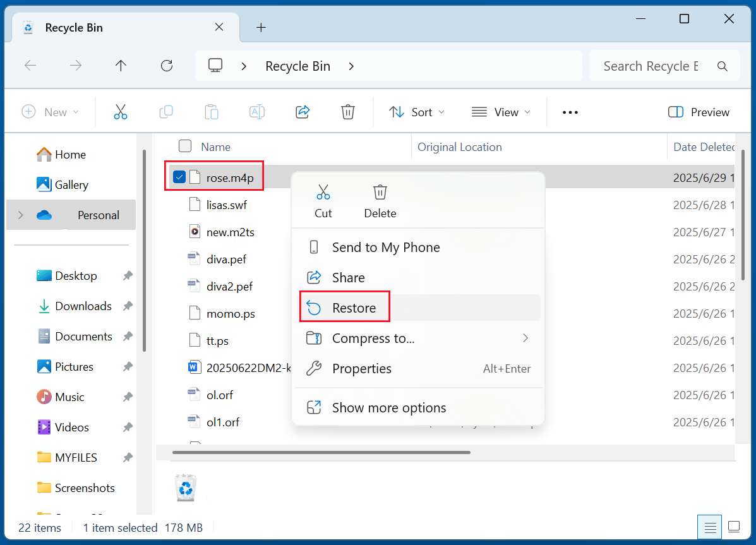
Task: Uncheck the rose.m4p selection checkbox
Action: coord(179,177)
